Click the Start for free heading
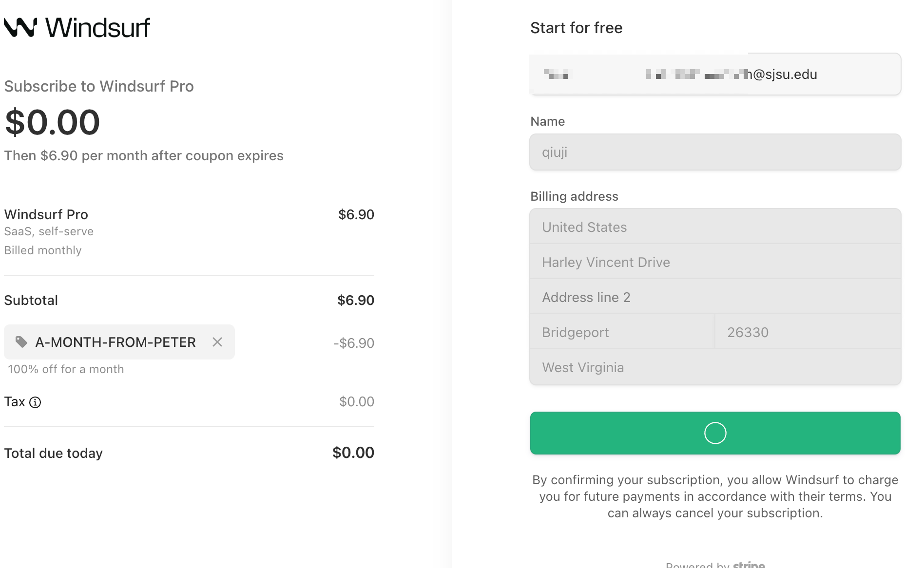924x568 pixels. click(x=576, y=28)
